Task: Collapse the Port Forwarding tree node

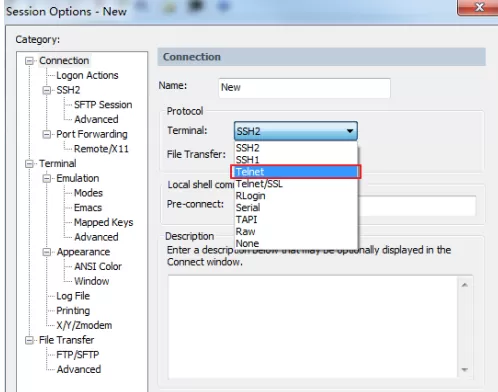Action: tap(47, 134)
